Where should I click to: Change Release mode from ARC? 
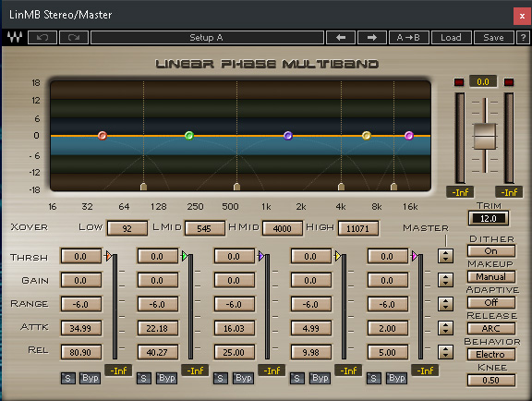pyautogui.click(x=491, y=328)
